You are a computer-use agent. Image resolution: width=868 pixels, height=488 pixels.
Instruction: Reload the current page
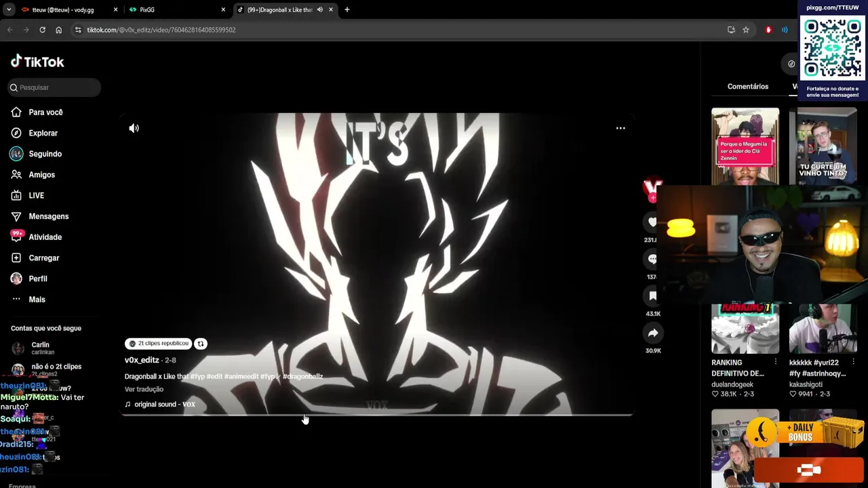coord(42,30)
